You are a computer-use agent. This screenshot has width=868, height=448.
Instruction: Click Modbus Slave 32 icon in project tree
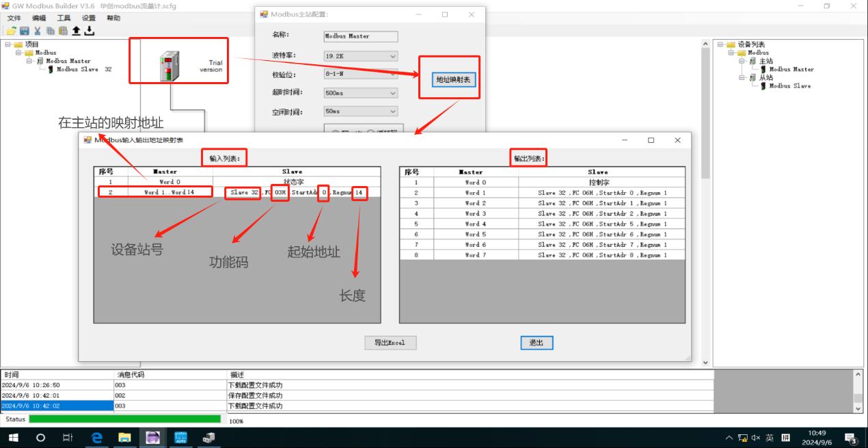[x=51, y=69]
